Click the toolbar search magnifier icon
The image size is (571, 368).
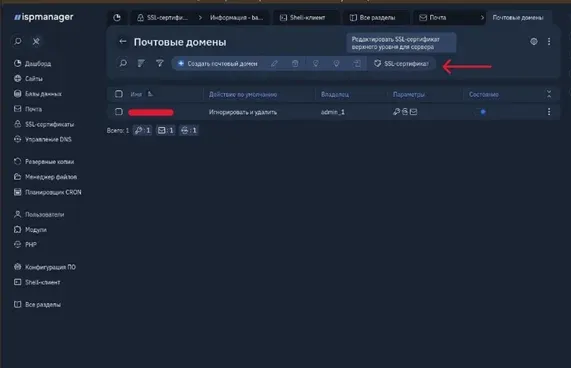click(123, 63)
